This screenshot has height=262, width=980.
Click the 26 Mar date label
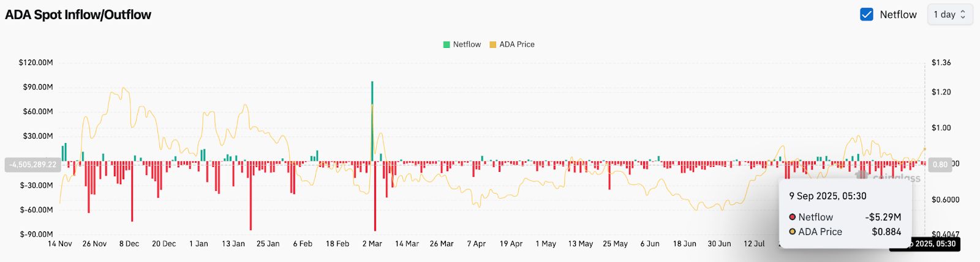click(442, 244)
